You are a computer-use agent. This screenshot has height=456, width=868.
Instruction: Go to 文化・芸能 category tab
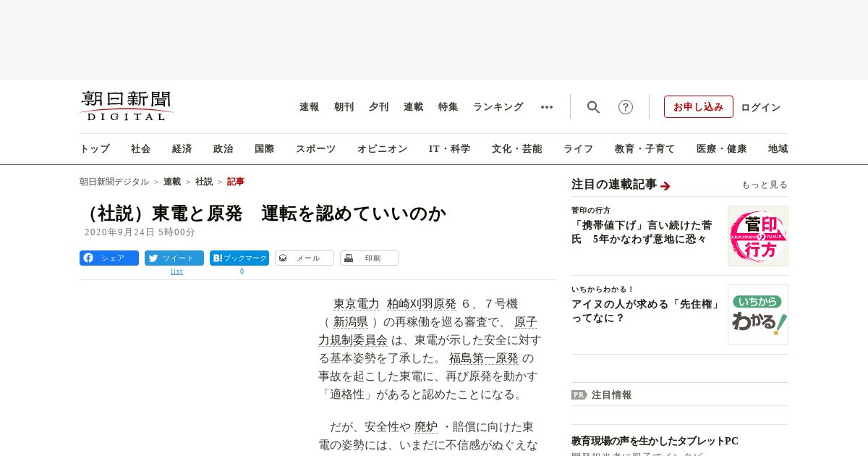click(517, 149)
